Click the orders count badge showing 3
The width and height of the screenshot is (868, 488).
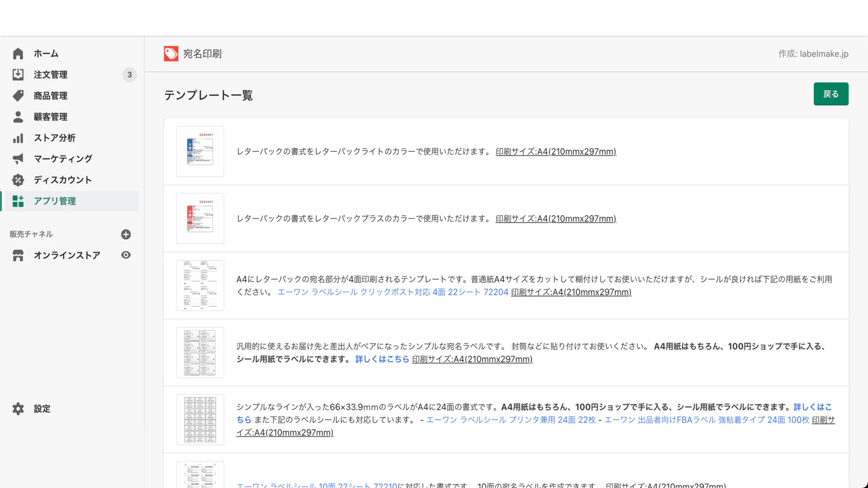(129, 75)
